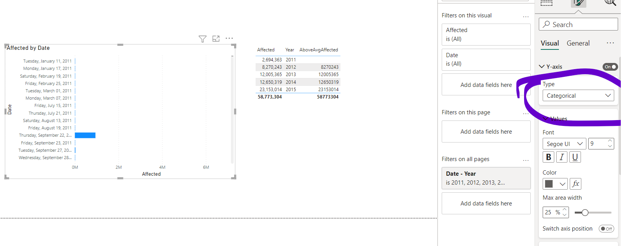This screenshot has width=644, height=246.
Task: Click the more options ellipsis beside General tab
Action: click(610, 43)
